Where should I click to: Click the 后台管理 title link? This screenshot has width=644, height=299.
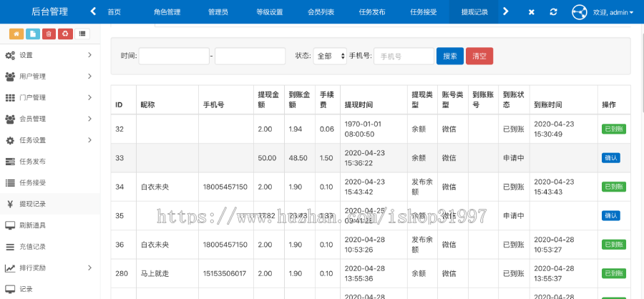pyautogui.click(x=49, y=12)
